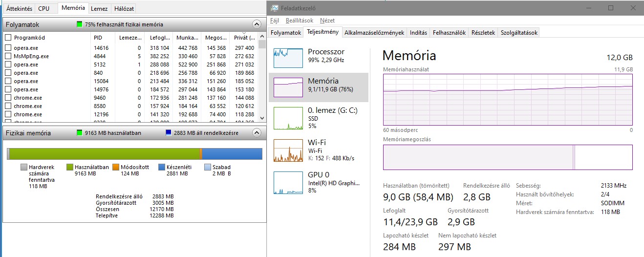This screenshot has width=644, height=257.
Task: Check the chrome.exe box with PID 8580
Action: coord(8,106)
